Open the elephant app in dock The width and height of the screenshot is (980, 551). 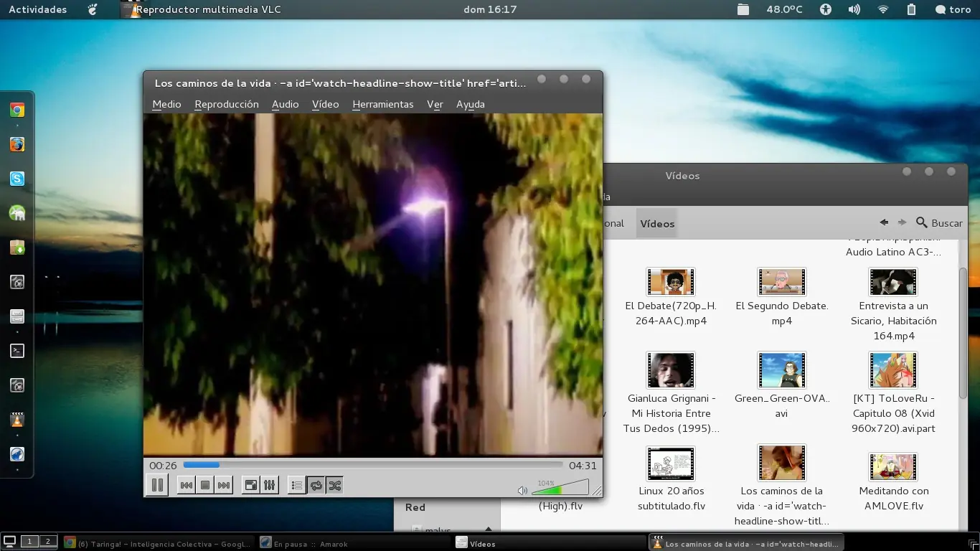coord(17,213)
